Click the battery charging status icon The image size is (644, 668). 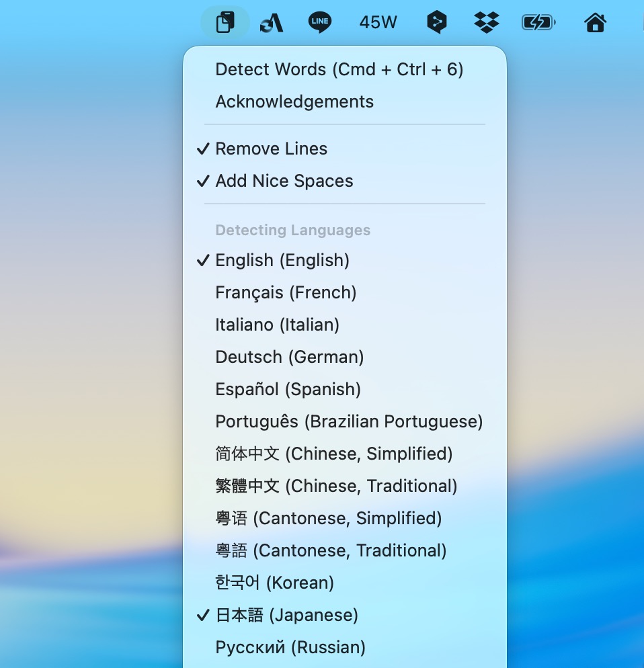[538, 23]
